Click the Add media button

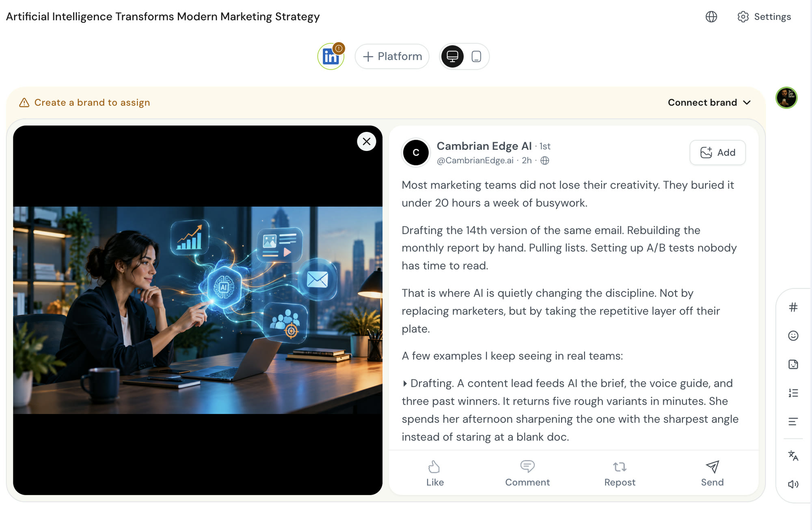click(x=717, y=153)
